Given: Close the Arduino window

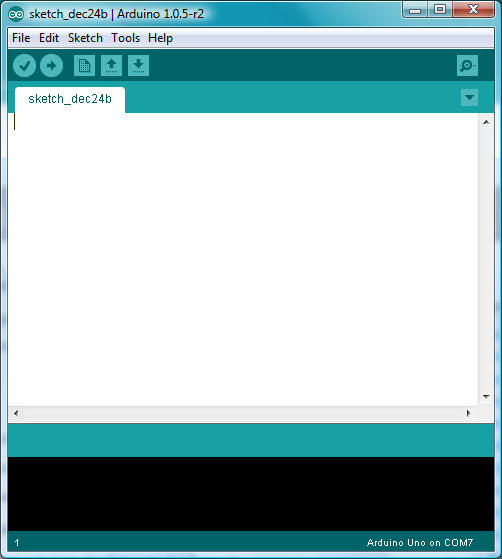Looking at the screenshot, I should (x=473, y=10).
